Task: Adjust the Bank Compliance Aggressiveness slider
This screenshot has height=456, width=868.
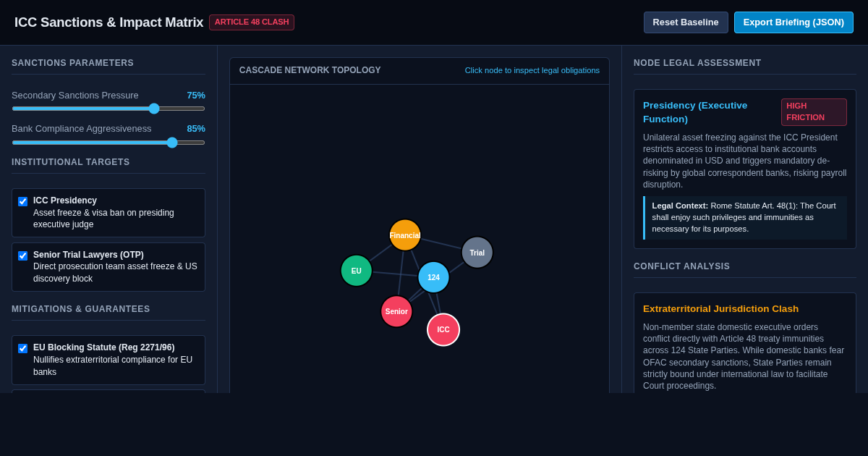Action: pyautogui.click(x=109, y=143)
